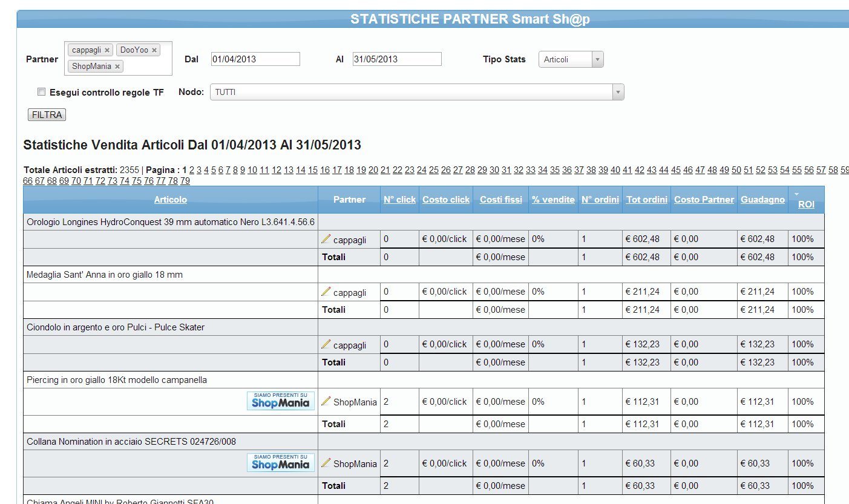Click the € 602,48 Guadagno value in cappagli row

tap(758, 239)
